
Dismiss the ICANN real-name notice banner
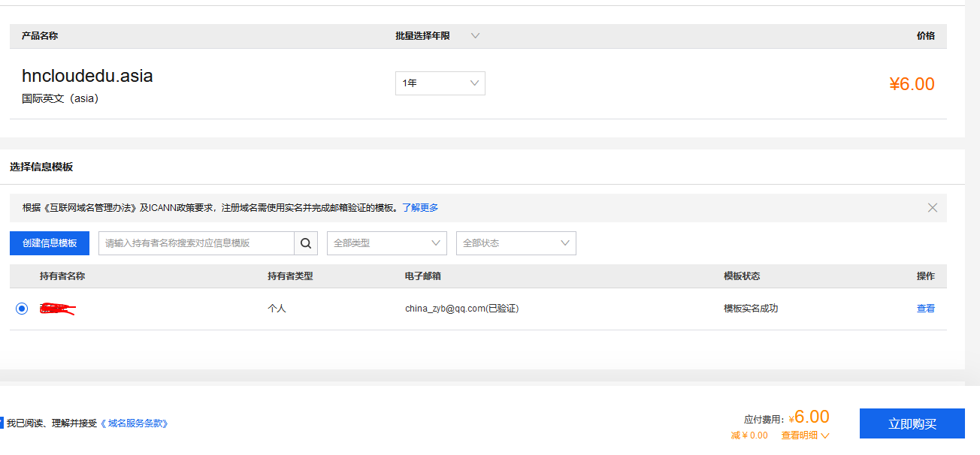point(932,208)
